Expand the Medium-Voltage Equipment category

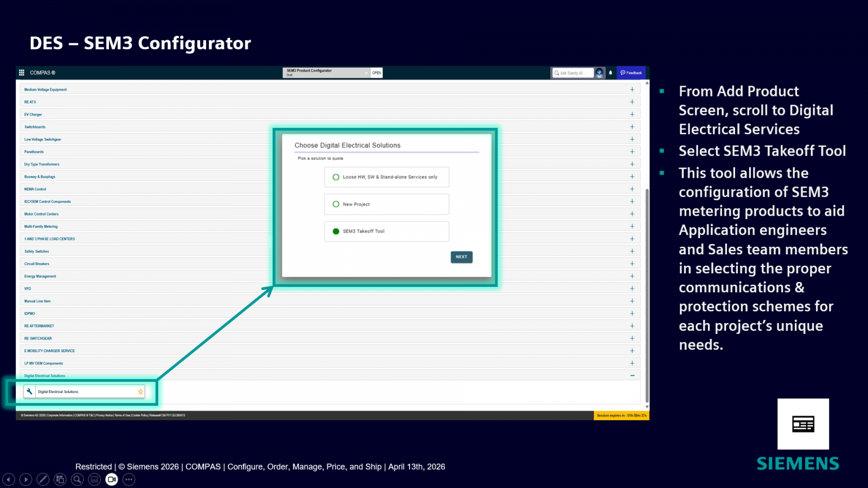point(632,89)
